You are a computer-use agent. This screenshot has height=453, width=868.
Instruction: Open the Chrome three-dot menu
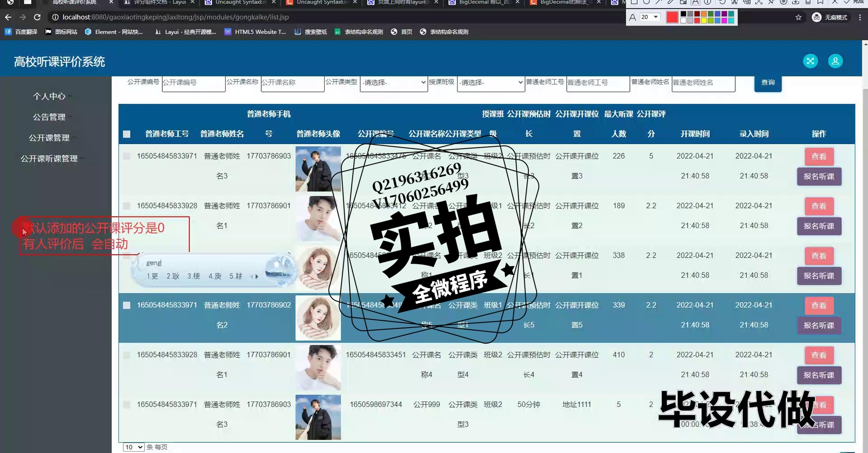pyautogui.click(x=860, y=17)
